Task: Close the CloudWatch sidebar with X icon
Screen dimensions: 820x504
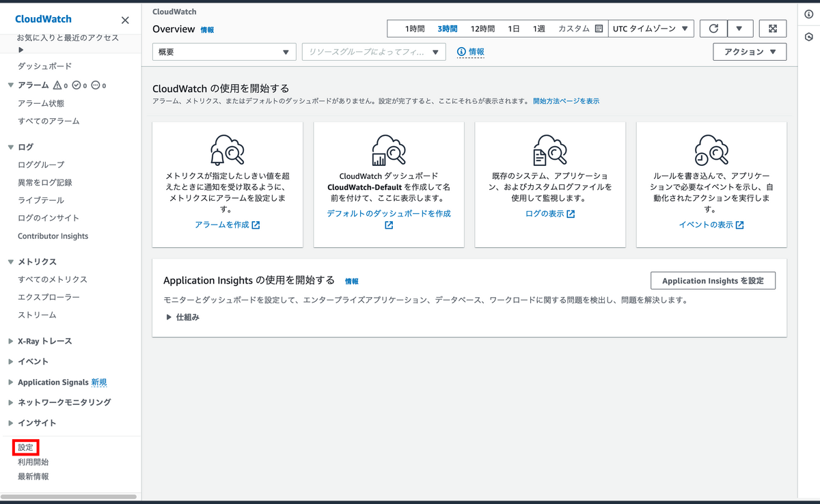Action: coord(125,20)
